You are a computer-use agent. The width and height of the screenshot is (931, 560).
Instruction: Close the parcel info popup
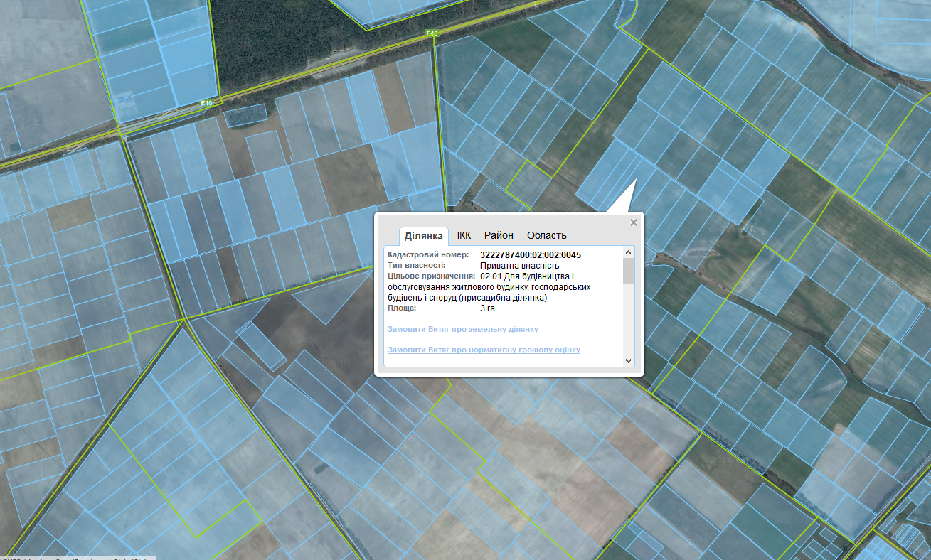[x=633, y=222]
